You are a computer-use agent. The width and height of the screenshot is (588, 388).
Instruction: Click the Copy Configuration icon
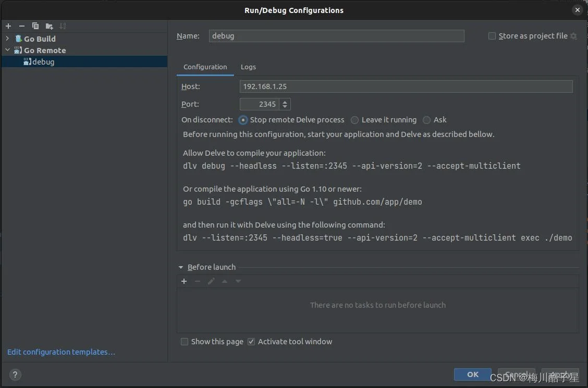(x=35, y=26)
